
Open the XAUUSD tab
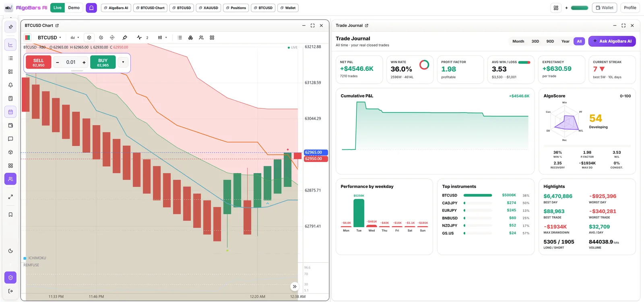208,8
